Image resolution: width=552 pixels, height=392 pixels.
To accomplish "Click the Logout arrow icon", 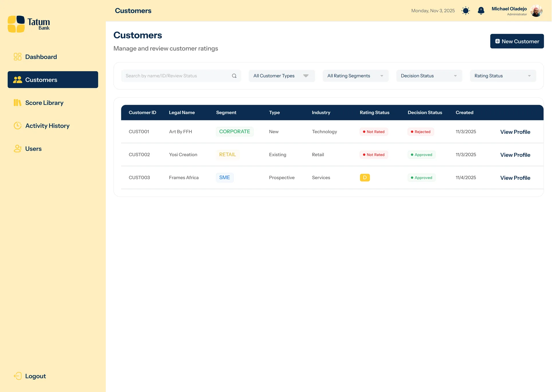I will tap(18, 376).
